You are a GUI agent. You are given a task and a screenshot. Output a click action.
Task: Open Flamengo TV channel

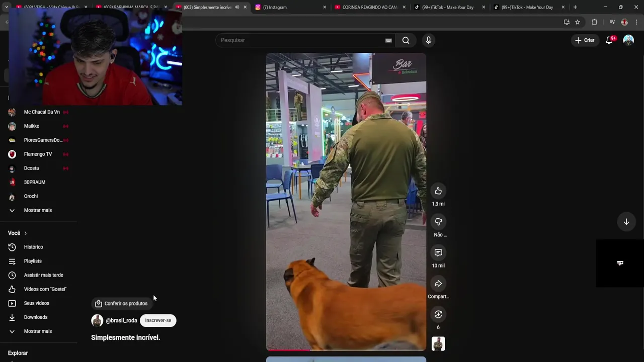pyautogui.click(x=38, y=154)
